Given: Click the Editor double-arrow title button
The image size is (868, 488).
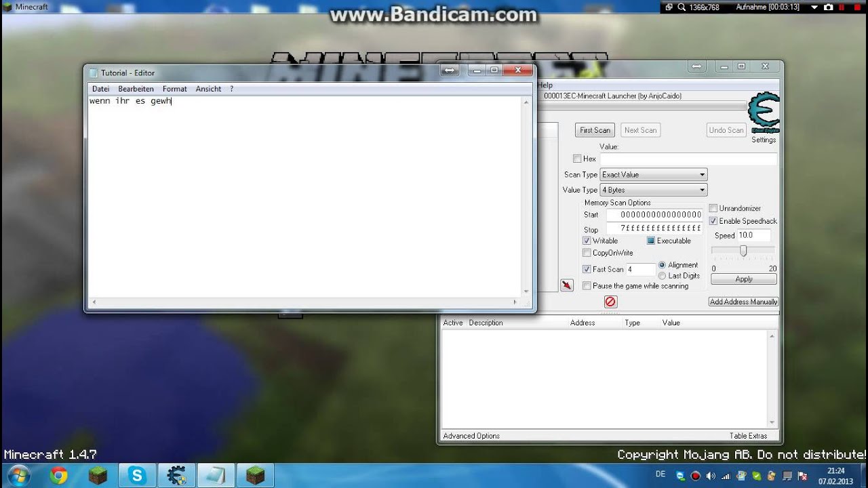Looking at the screenshot, I should pyautogui.click(x=450, y=70).
